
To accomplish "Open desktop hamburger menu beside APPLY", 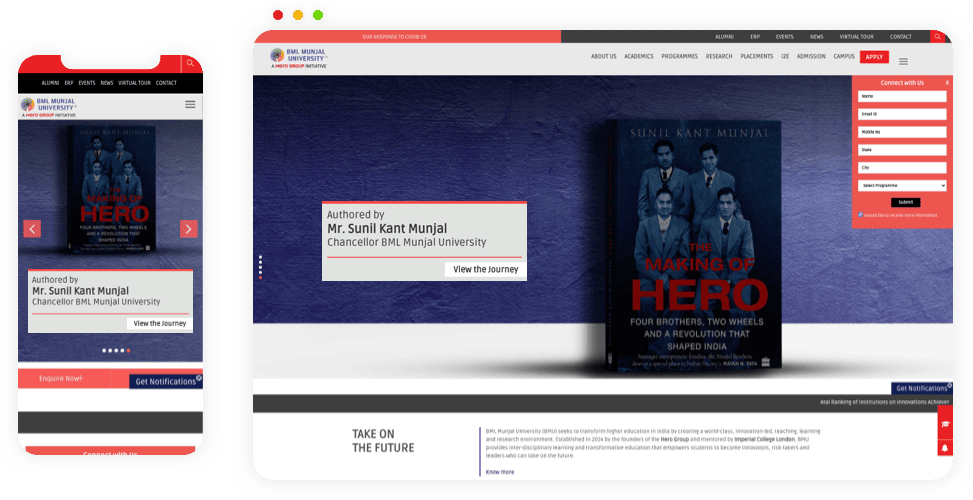I will pyautogui.click(x=904, y=61).
